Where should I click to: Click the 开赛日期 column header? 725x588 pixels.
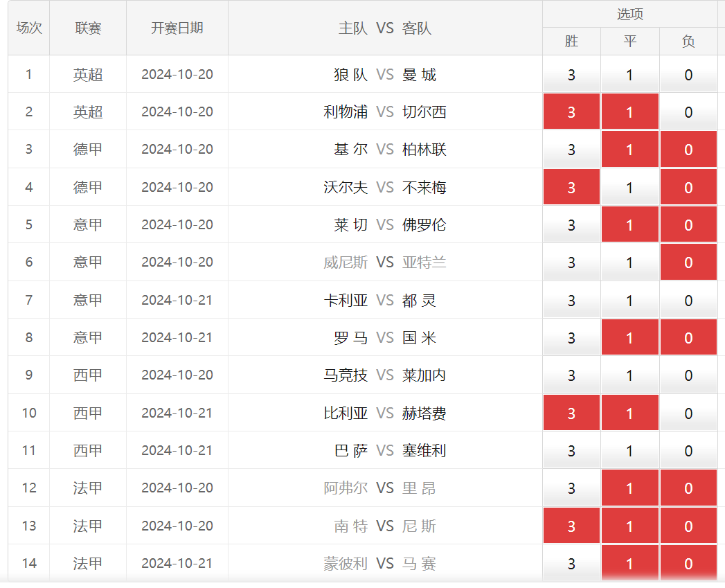click(x=177, y=28)
